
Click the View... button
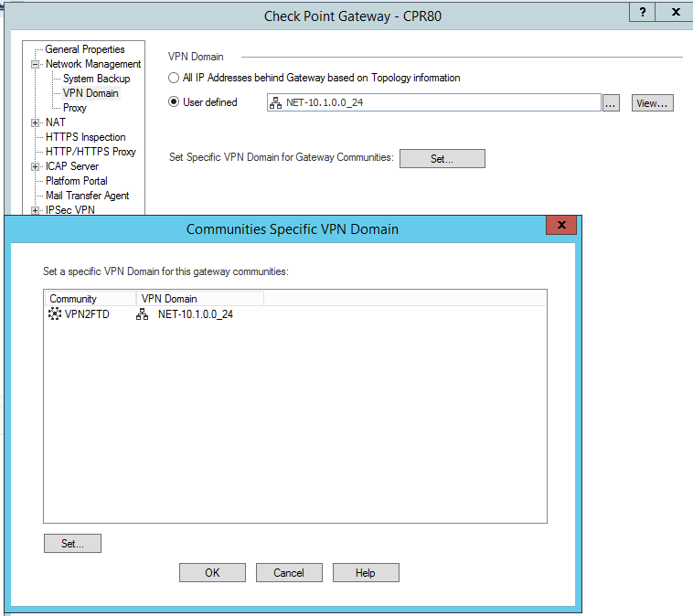[653, 103]
